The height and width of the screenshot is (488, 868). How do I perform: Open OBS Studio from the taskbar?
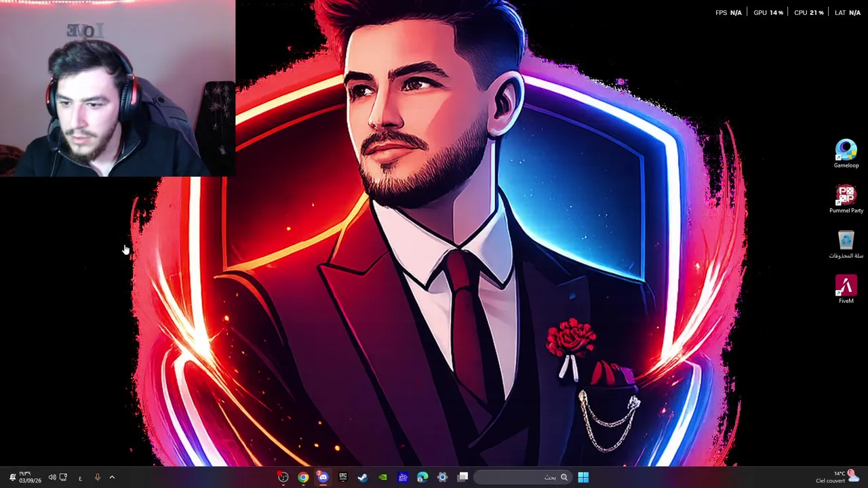[283, 477]
